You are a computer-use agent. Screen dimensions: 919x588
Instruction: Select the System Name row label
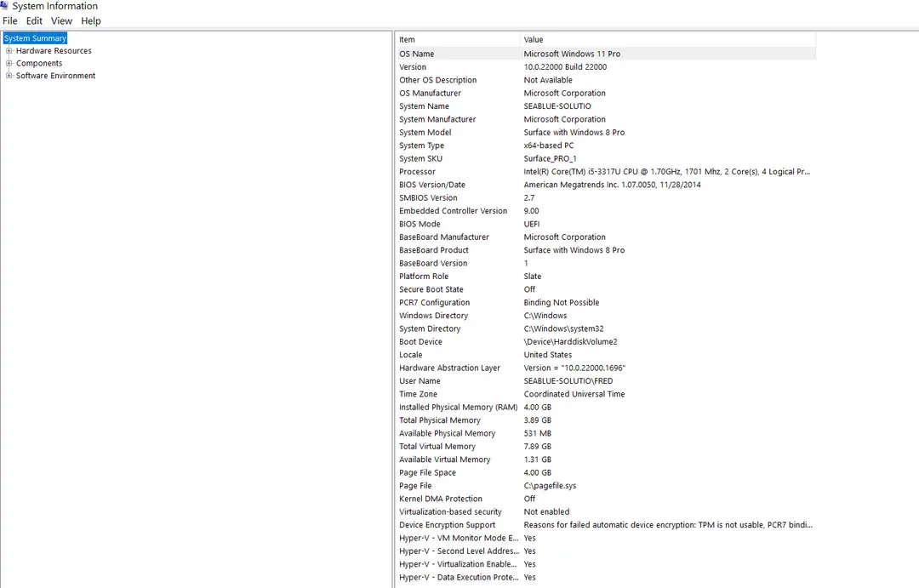pyautogui.click(x=425, y=106)
